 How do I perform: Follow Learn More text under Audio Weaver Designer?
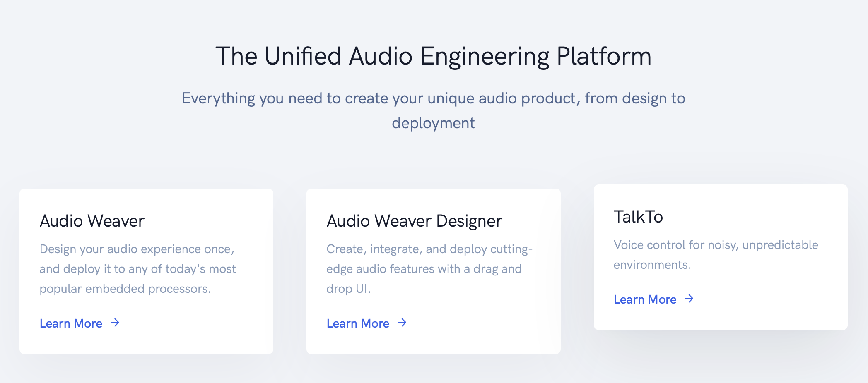pos(358,323)
